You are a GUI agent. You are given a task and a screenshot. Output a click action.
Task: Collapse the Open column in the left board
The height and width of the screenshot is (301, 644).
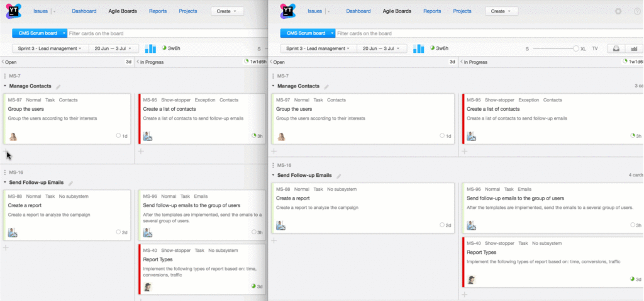pyautogui.click(x=3, y=62)
